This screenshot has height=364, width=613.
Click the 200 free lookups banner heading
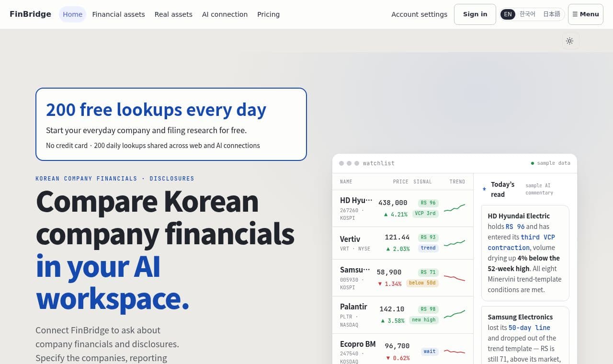pyautogui.click(x=156, y=110)
